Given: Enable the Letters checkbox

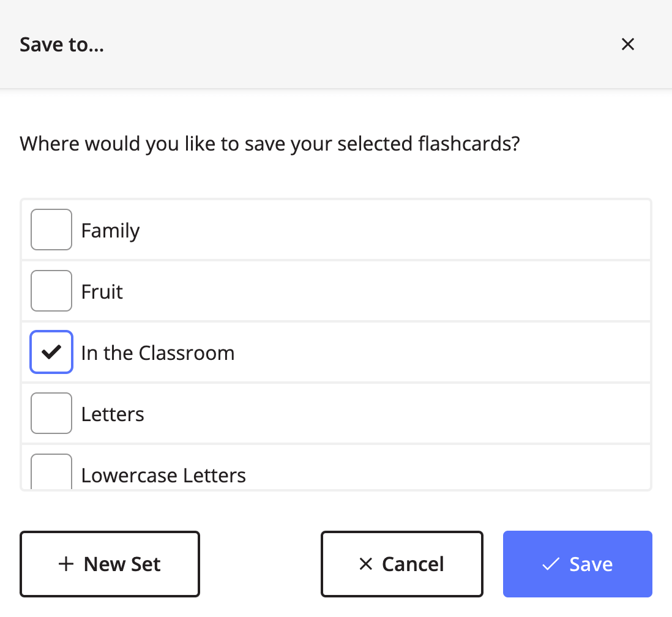Looking at the screenshot, I should click(51, 413).
